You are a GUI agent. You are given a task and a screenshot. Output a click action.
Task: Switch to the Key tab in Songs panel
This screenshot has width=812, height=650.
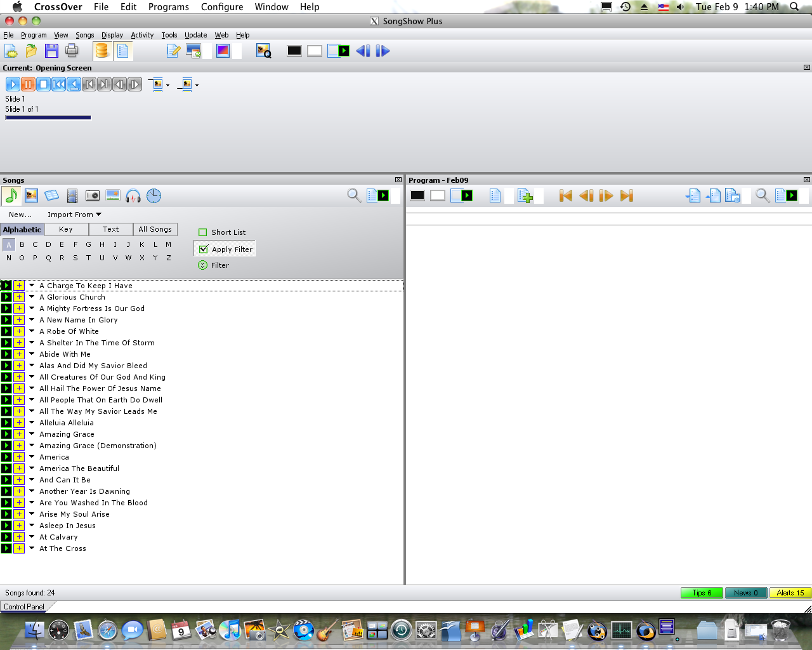pyautogui.click(x=66, y=229)
